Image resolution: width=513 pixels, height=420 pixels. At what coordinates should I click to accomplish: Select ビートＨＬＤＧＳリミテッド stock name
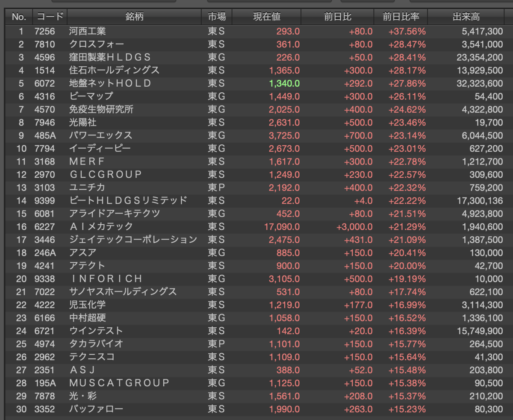point(128,200)
